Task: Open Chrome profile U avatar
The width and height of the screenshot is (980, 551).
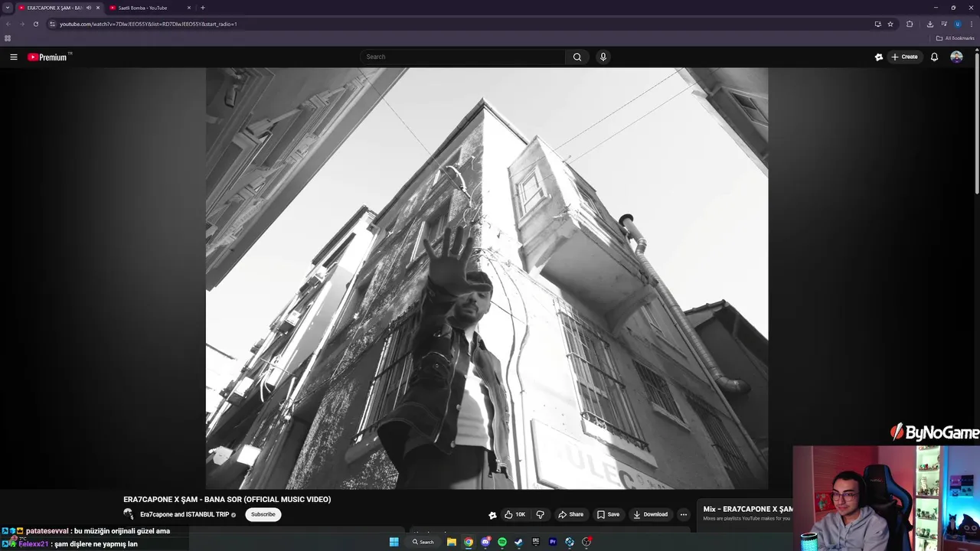Action: pos(958,24)
